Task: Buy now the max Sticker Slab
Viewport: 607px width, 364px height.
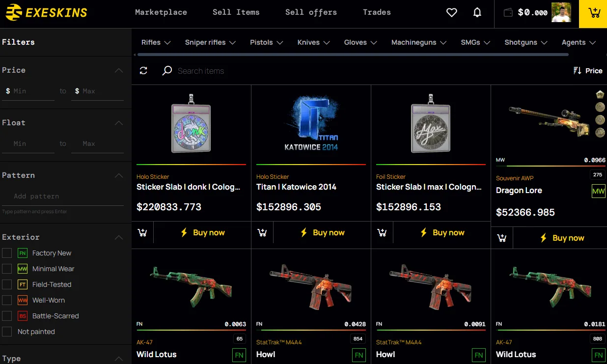Action: tap(442, 232)
